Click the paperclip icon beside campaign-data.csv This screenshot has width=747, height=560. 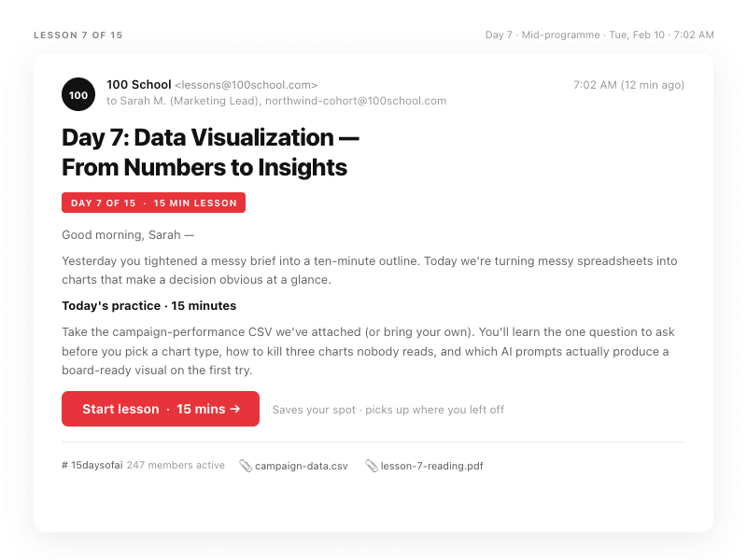tap(246, 466)
